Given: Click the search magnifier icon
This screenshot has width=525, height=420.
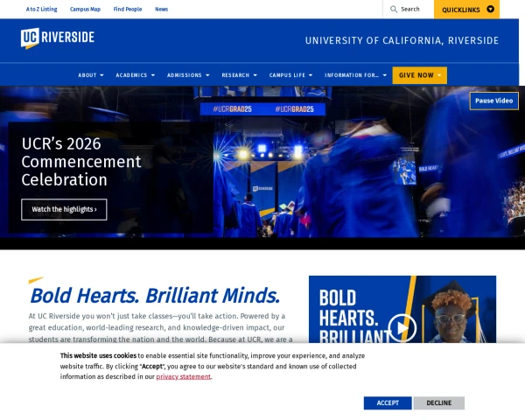Looking at the screenshot, I should click(394, 9).
